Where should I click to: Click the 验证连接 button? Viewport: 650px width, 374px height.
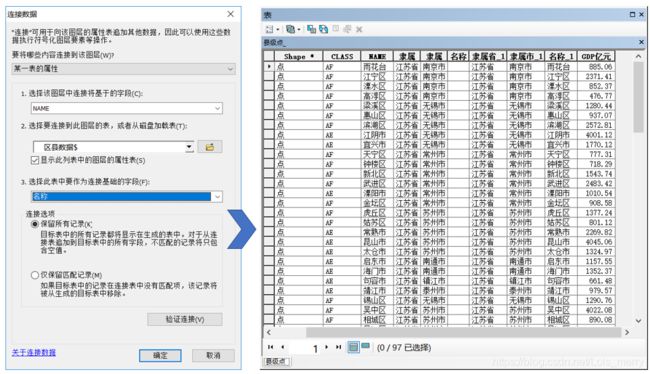click(185, 319)
